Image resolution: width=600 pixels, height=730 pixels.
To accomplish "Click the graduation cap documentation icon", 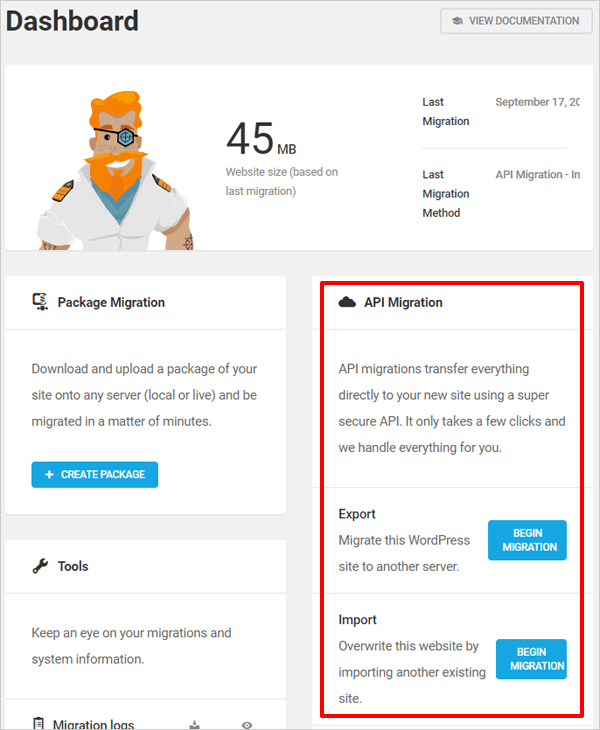I will click(x=458, y=21).
